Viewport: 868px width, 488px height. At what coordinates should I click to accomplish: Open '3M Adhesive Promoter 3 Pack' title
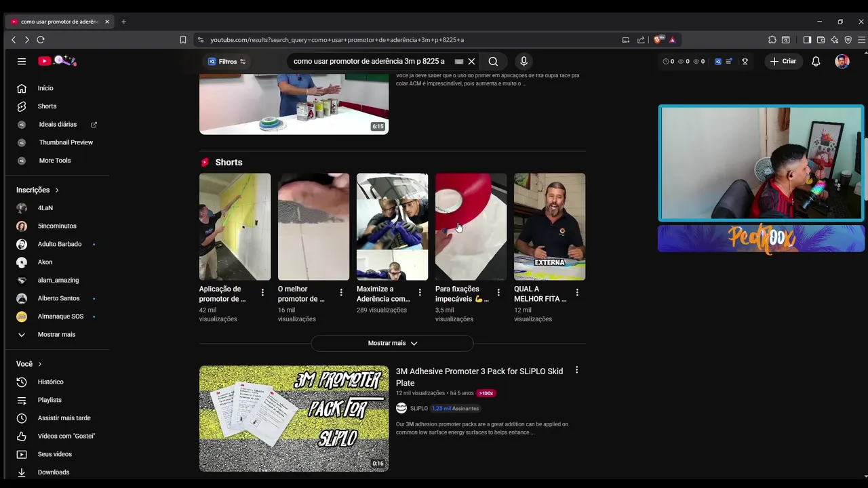(x=479, y=377)
